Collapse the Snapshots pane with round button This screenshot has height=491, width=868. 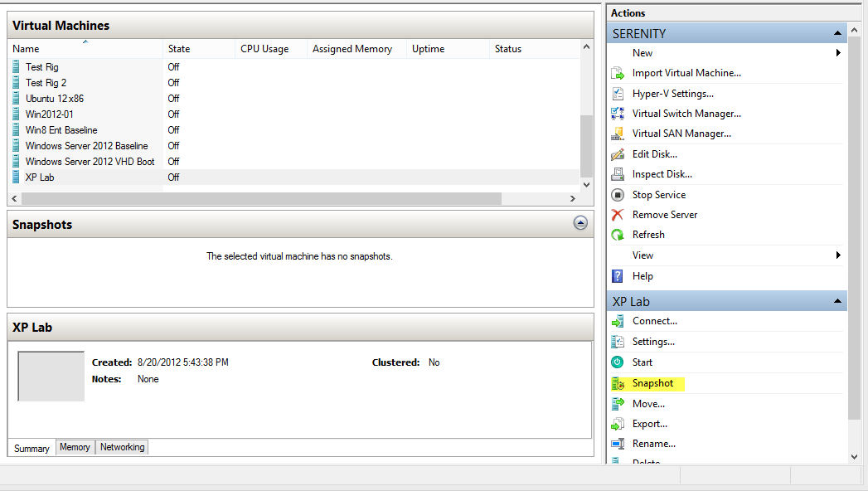click(x=580, y=223)
